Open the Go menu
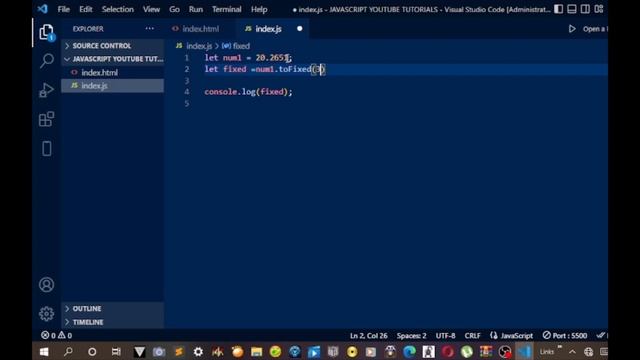Image resolution: width=640 pixels, height=360 pixels. 174,9
